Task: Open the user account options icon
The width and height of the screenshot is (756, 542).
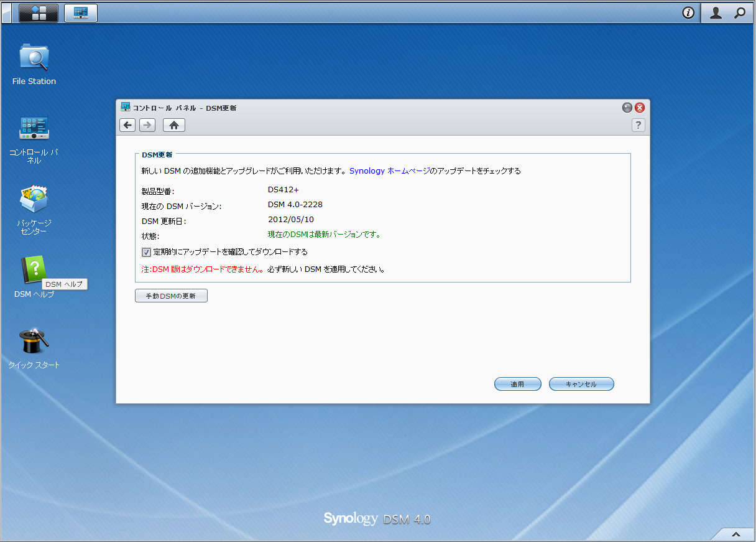Action: coord(716,12)
